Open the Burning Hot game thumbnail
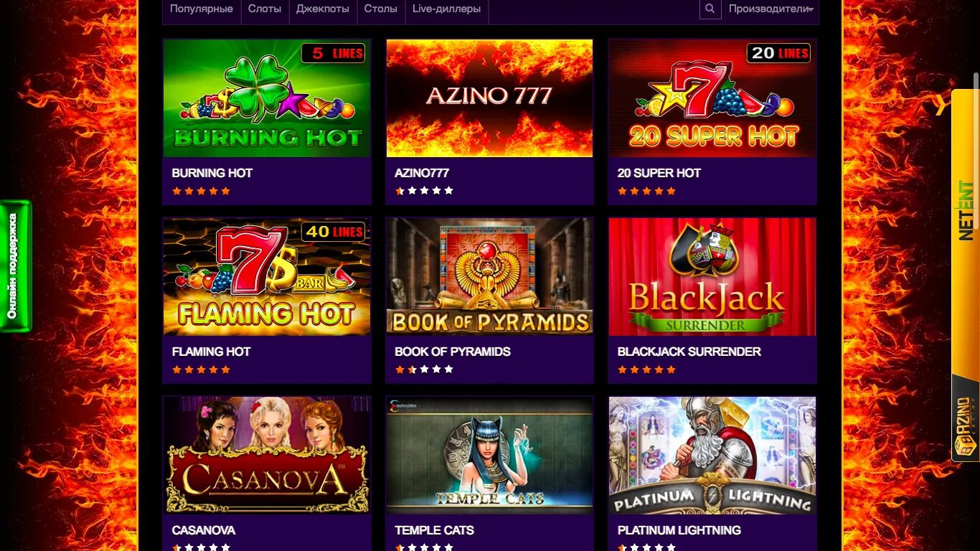 (267, 98)
